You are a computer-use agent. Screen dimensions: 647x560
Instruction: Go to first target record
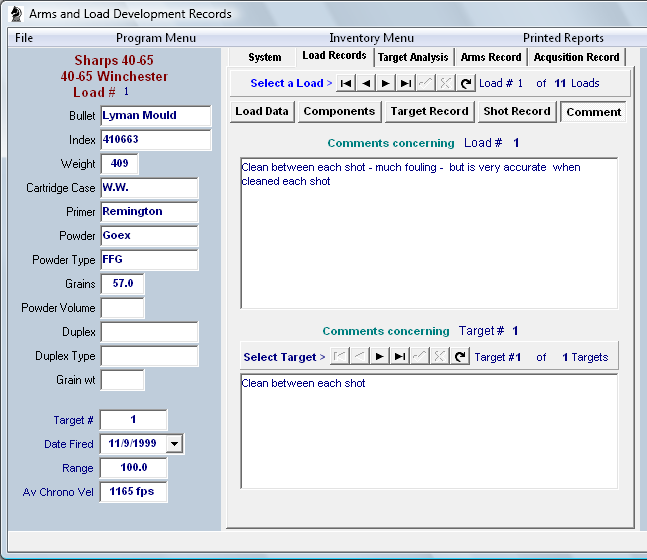point(340,356)
